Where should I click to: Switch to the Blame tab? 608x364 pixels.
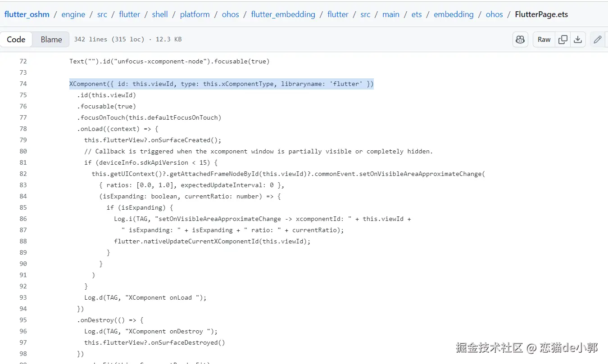[51, 40]
